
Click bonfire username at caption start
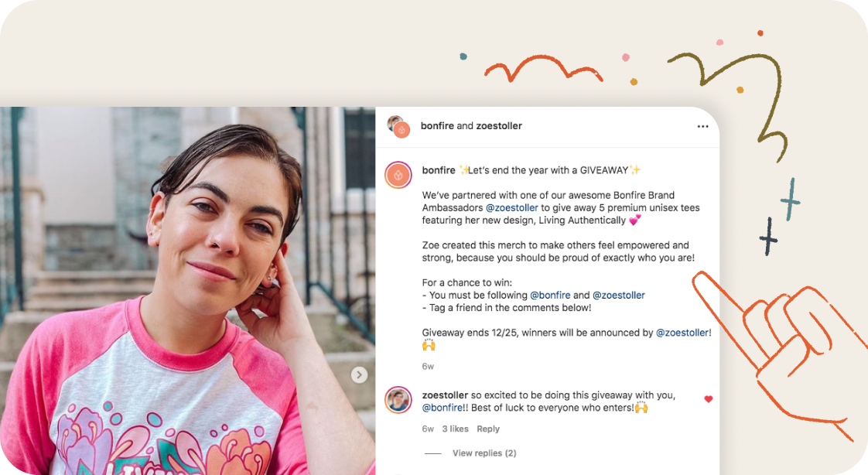(x=439, y=170)
